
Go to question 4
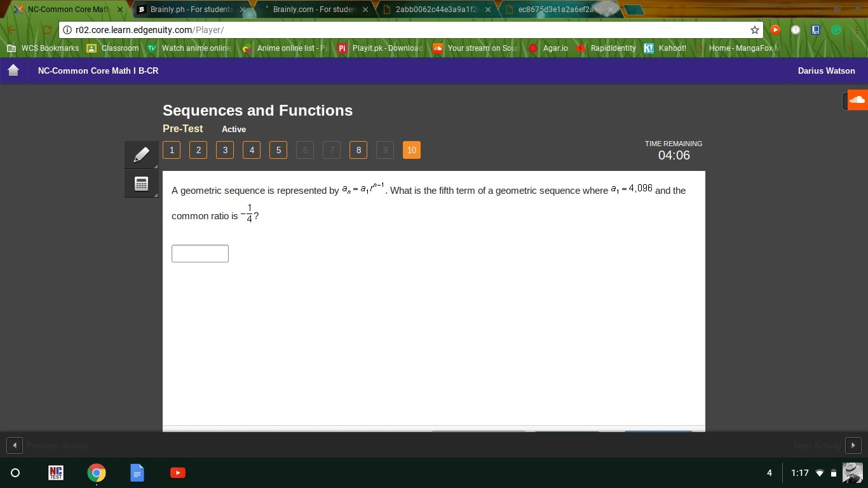[x=252, y=150]
